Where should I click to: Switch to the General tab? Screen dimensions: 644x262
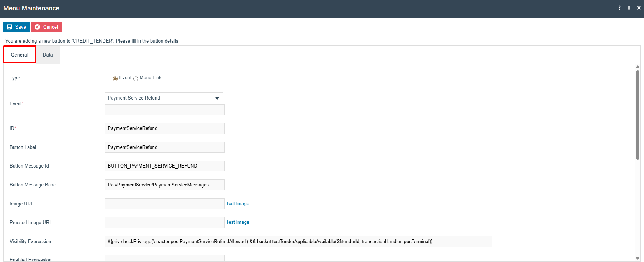pos(20,55)
